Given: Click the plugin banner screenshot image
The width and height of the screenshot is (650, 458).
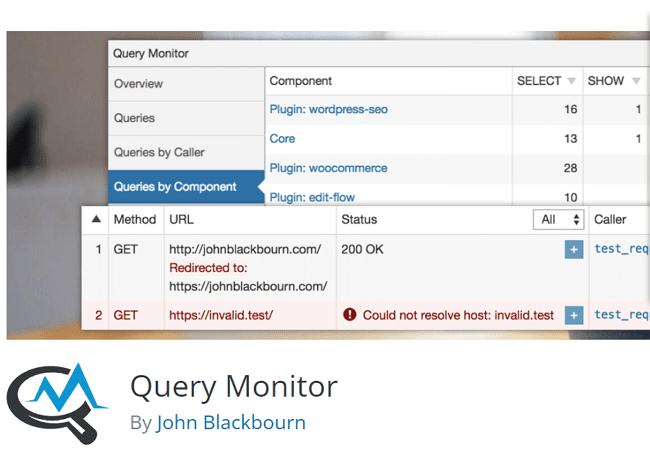Looking at the screenshot, I should 328,185.
